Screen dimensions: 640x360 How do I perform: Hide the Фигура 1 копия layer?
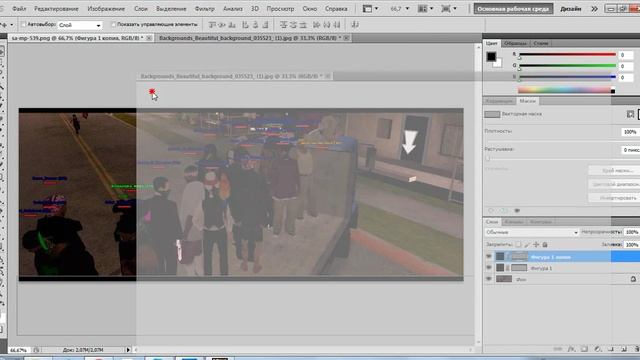[x=489, y=256]
